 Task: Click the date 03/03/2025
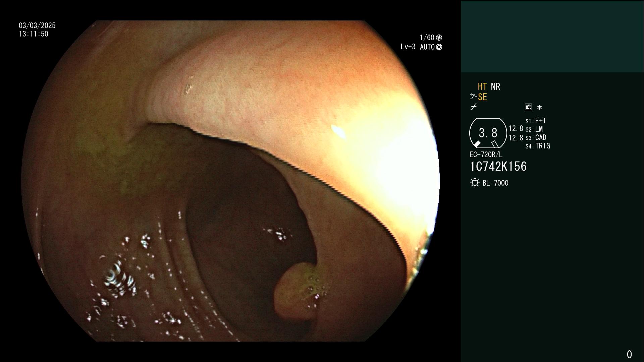37,25
